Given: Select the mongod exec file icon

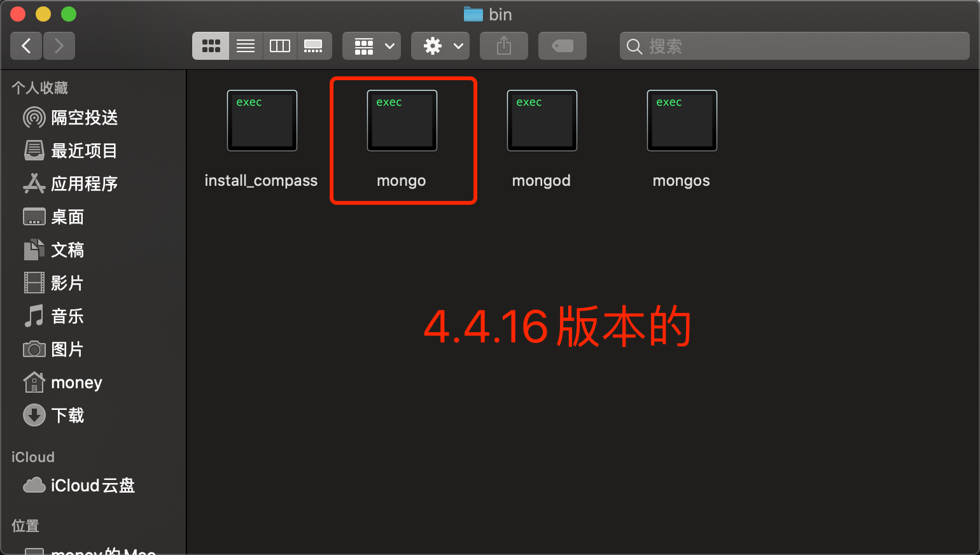Looking at the screenshot, I should [542, 120].
